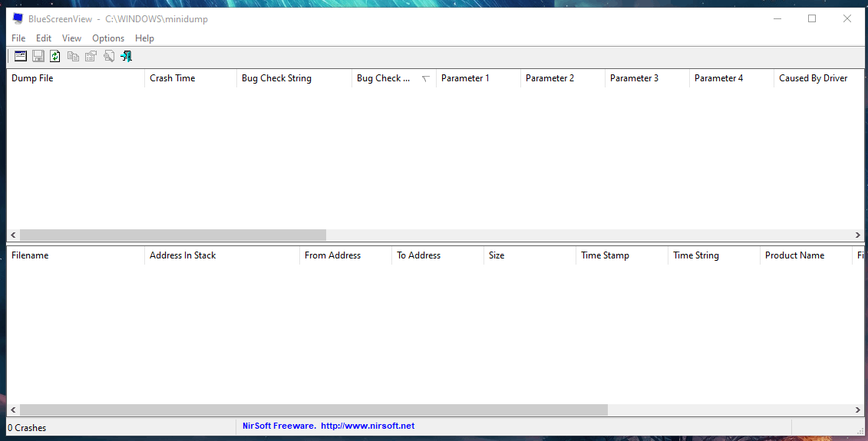Image resolution: width=868 pixels, height=441 pixels.
Task: Open the Properties toolbar icon
Action: tap(91, 56)
